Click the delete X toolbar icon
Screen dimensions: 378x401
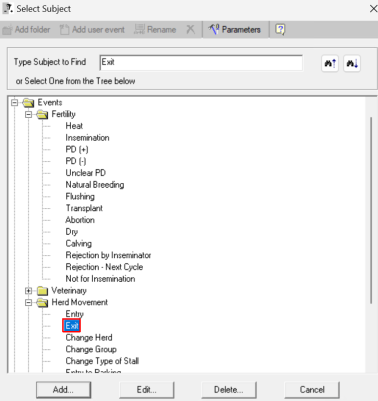tap(190, 30)
